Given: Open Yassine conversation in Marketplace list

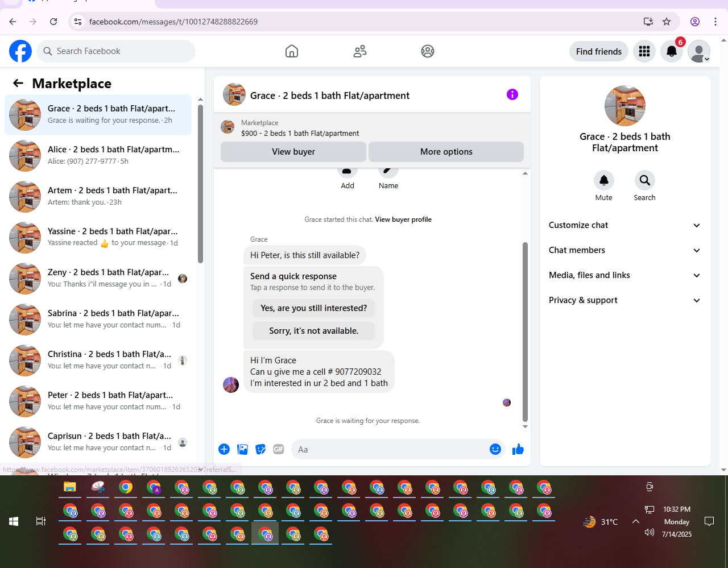Looking at the screenshot, I should point(98,238).
